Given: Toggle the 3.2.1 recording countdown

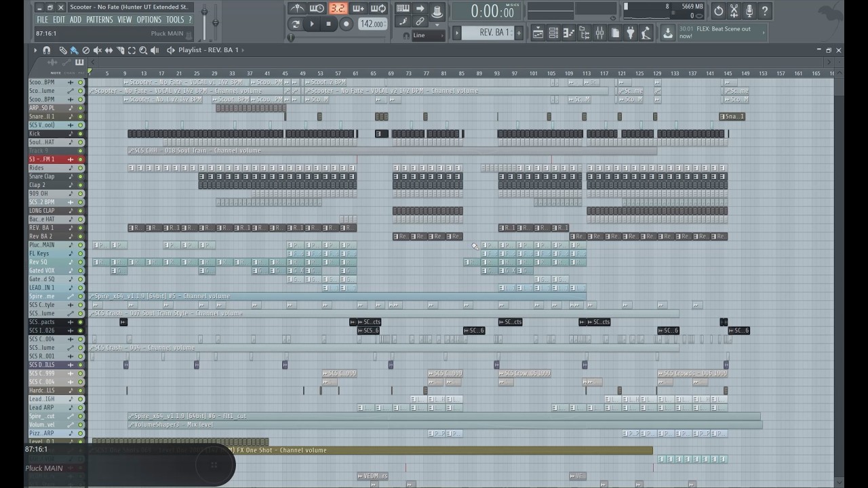Looking at the screenshot, I should (x=337, y=8).
